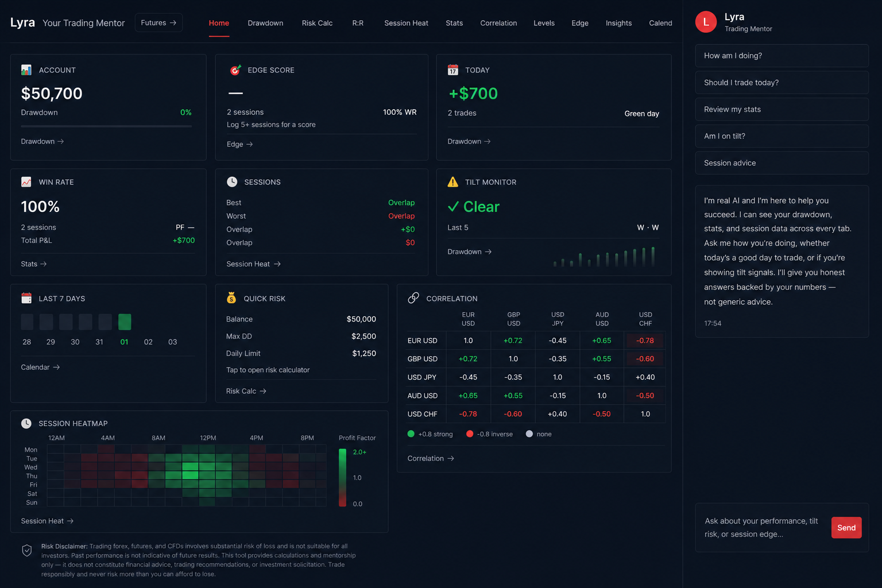Click the Today calendar icon
Viewport: 882px width, 588px height.
(453, 70)
